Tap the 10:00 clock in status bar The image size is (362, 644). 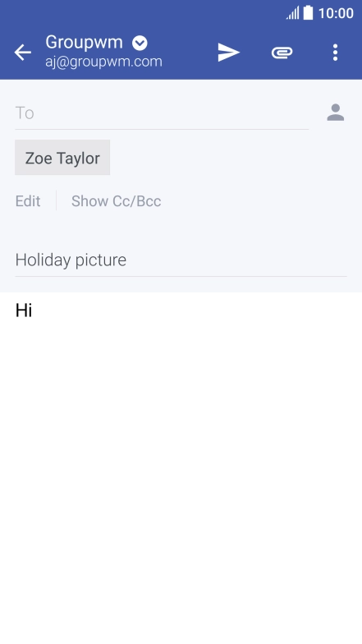[x=336, y=13]
